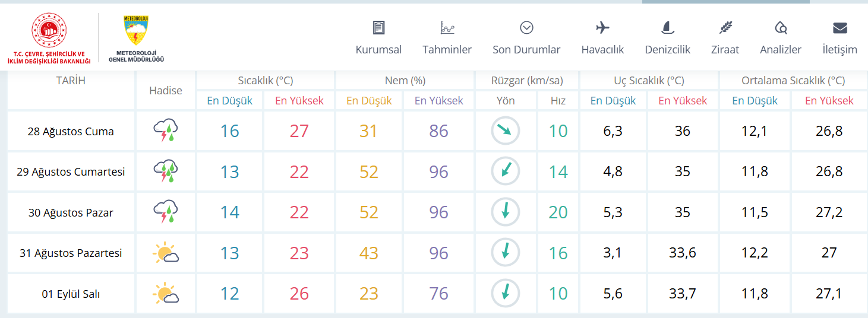The height and width of the screenshot is (318, 868).
Task: Open the Kurumsal menu
Action: click(x=378, y=50)
